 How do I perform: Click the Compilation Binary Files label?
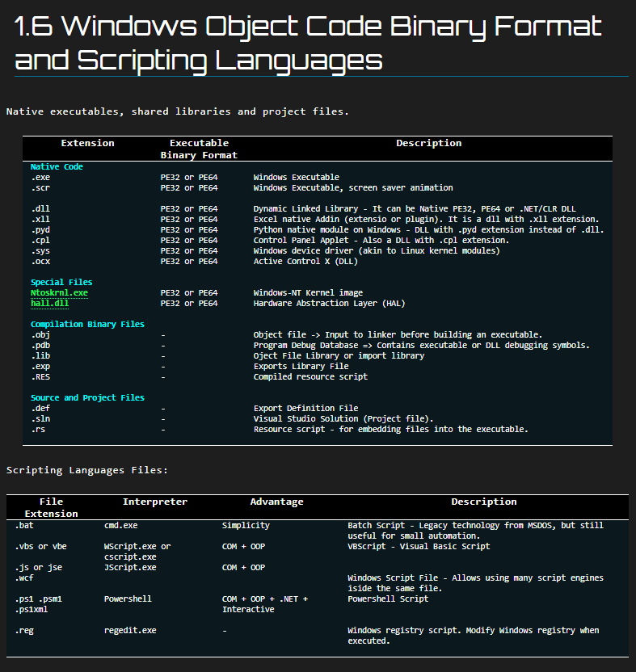point(87,325)
